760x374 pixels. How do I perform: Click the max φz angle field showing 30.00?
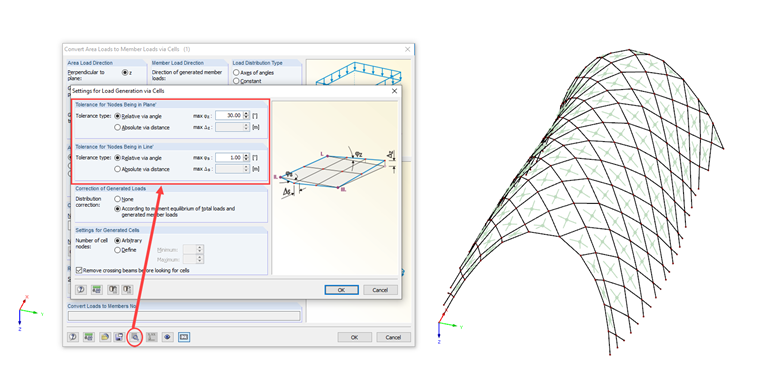229,116
